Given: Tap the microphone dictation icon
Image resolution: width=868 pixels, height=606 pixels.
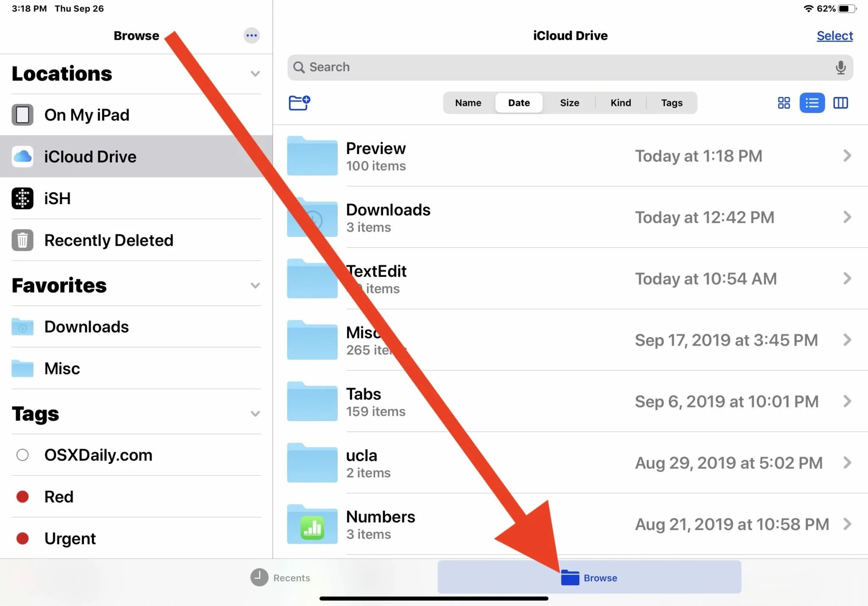Looking at the screenshot, I should click(840, 67).
